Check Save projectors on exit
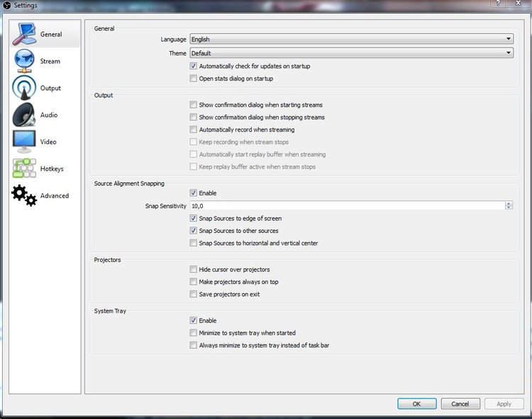This screenshot has height=419, width=532. tap(194, 294)
